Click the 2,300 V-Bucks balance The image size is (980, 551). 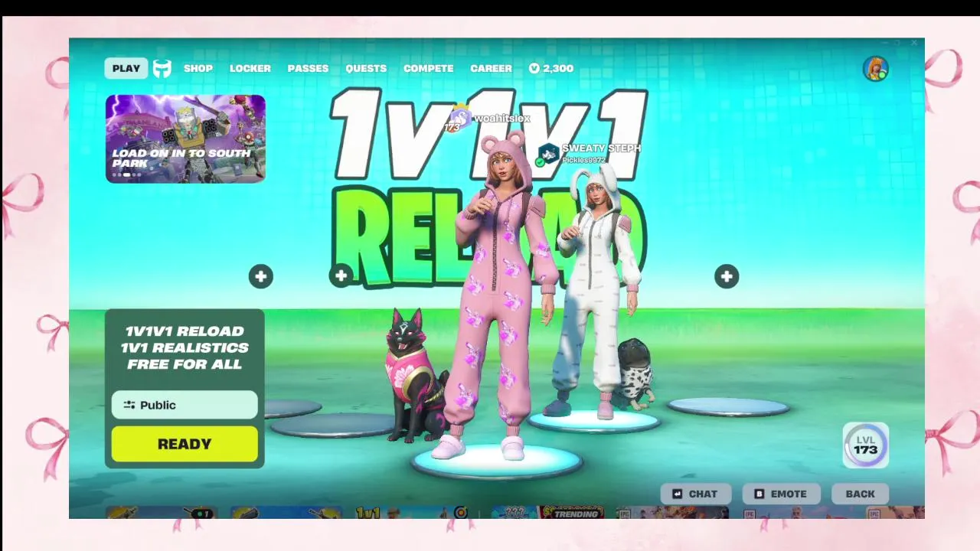coord(558,68)
